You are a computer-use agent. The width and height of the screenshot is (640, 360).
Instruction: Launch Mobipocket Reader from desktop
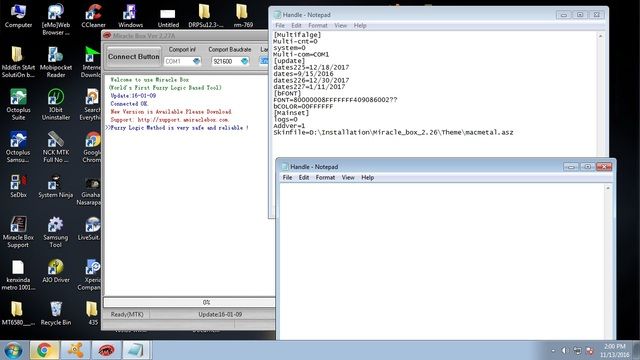point(56,62)
